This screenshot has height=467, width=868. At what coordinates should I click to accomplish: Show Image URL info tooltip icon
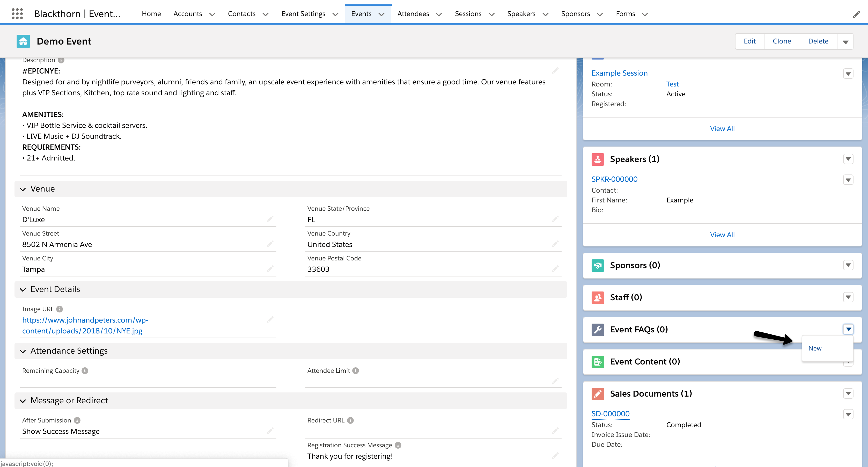(60, 309)
